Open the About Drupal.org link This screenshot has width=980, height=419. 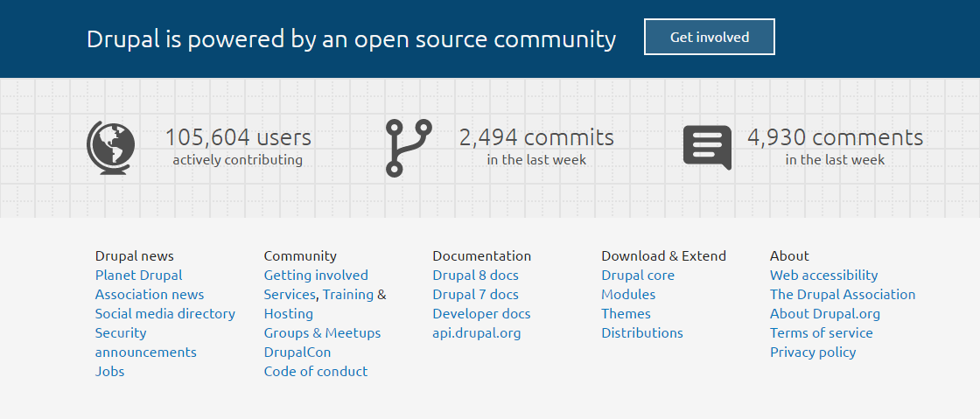click(825, 314)
